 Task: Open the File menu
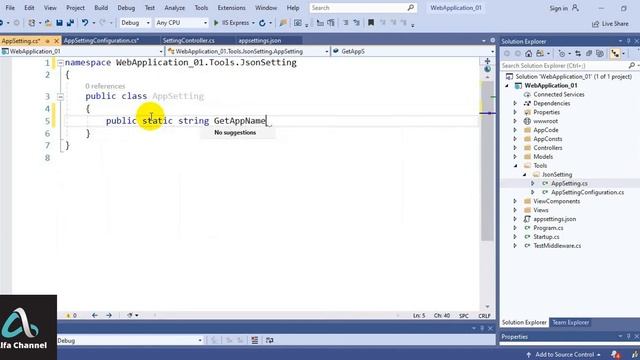(10, 8)
